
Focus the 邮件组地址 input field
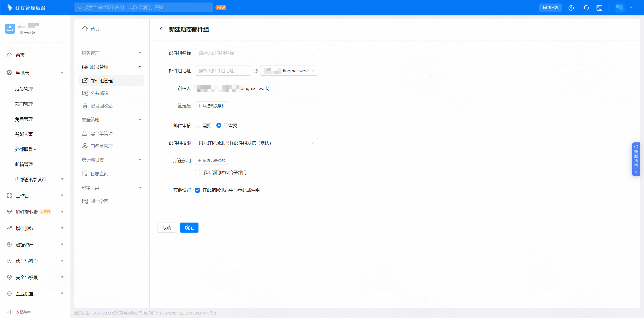(x=223, y=71)
